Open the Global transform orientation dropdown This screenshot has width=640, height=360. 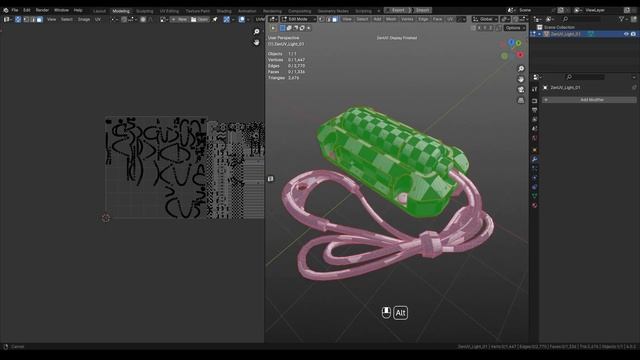[485, 19]
